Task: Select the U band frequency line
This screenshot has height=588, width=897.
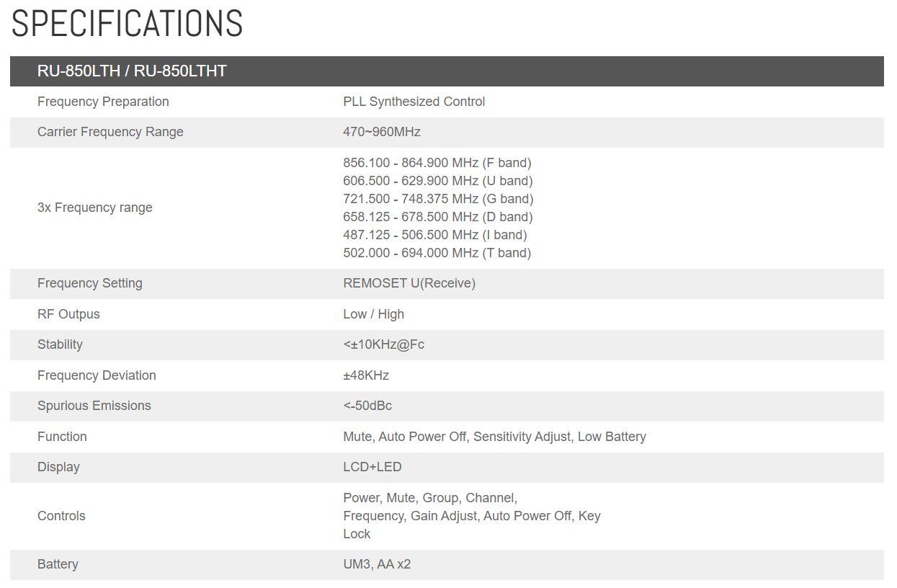Action: (437, 181)
